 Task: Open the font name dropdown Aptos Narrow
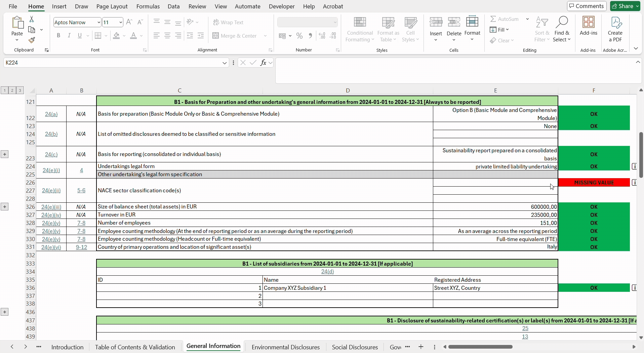click(77, 22)
